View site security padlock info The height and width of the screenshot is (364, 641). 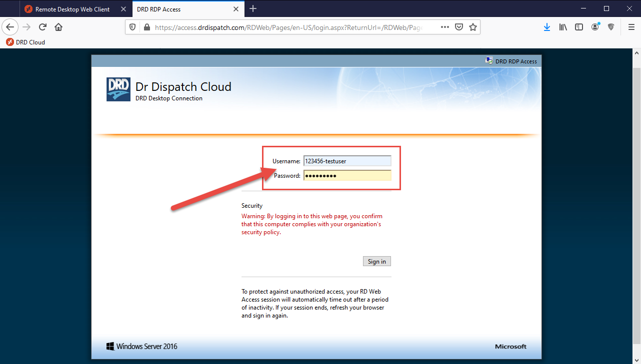(146, 27)
